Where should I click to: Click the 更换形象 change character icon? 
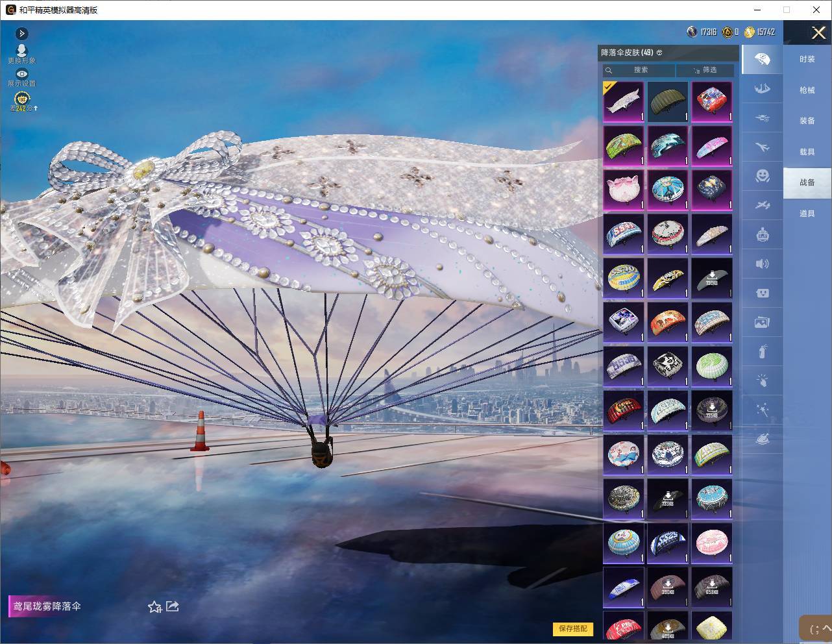point(21,50)
